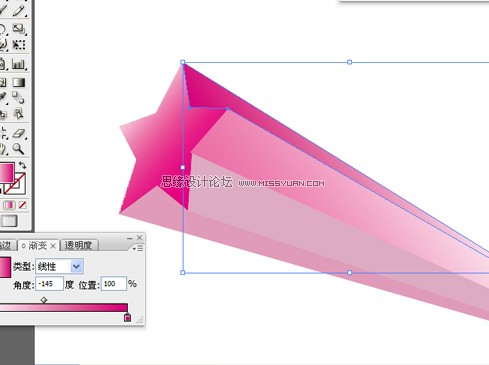Viewport: 489px width, 365px height.
Task: Switch to the 透明度 tab
Action: pyautogui.click(x=79, y=246)
